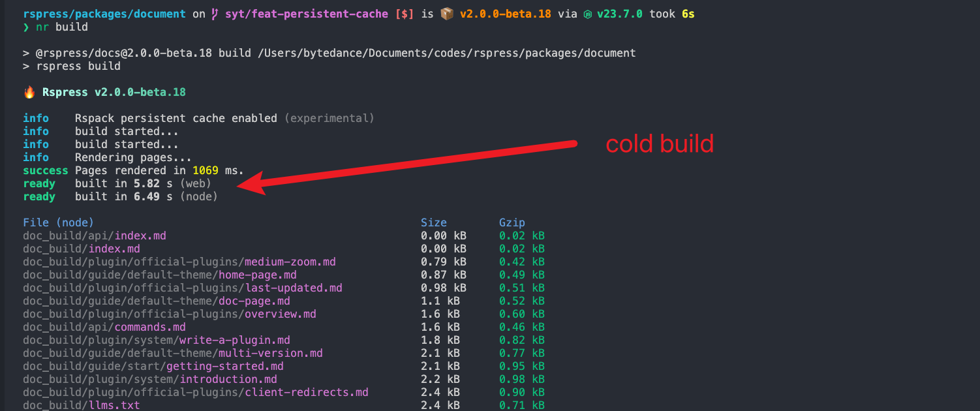Click the red 'cold build' annotation label
980x411 pixels.
pyautogui.click(x=660, y=144)
